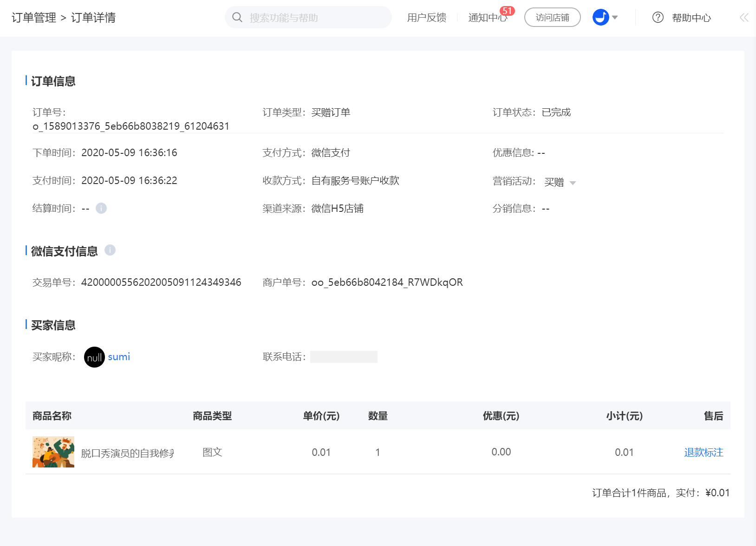
Task: Open buyer profile link sumi
Action: click(119, 357)
